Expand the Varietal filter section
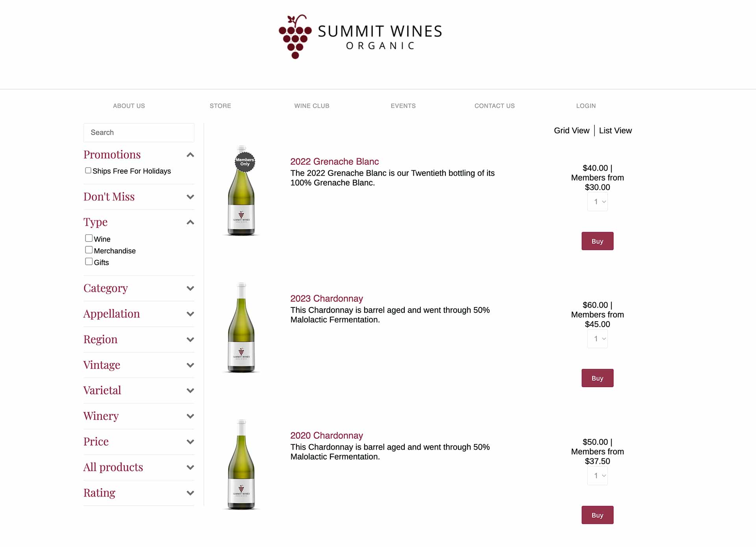 (x=190, y=391)
